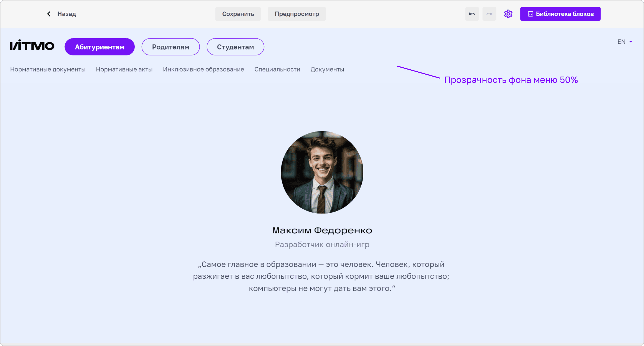The height and width of the screenshot is (346, 644).
Task: Expand the EN language dropdown
Action: coord(625,42)
